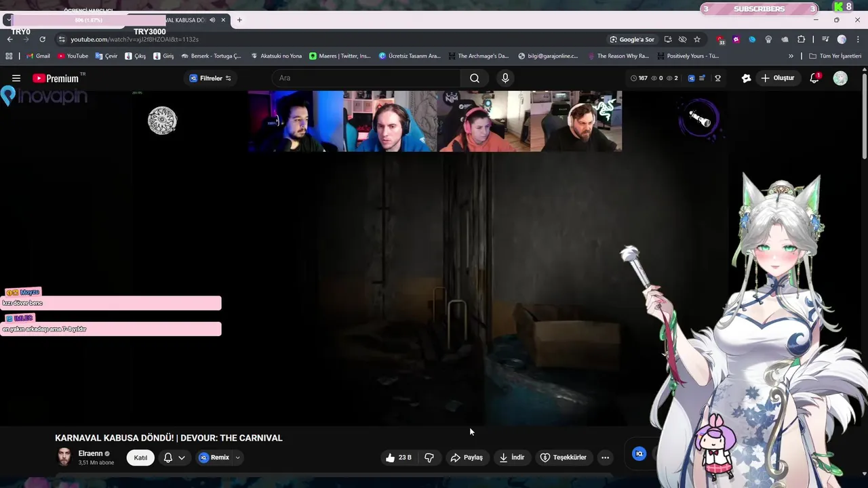Open the blue round extension icon
This screenshot has width=868, height=488.
coord(752,39)
